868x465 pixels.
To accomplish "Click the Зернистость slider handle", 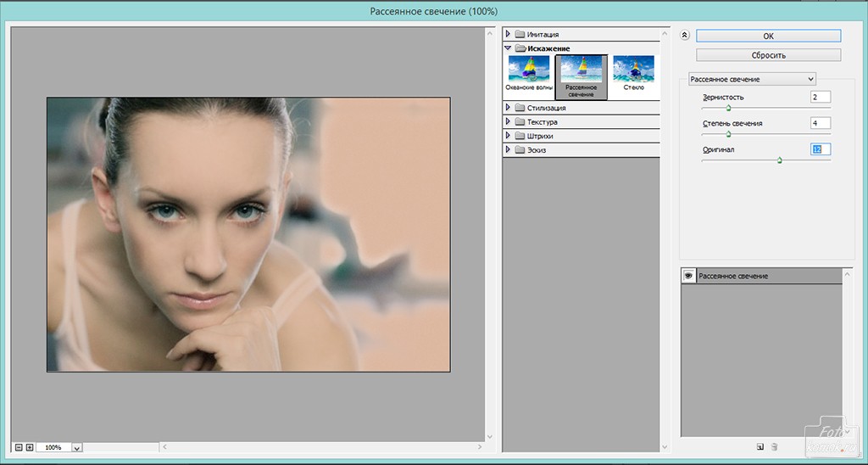I will (x=728, y=108).
